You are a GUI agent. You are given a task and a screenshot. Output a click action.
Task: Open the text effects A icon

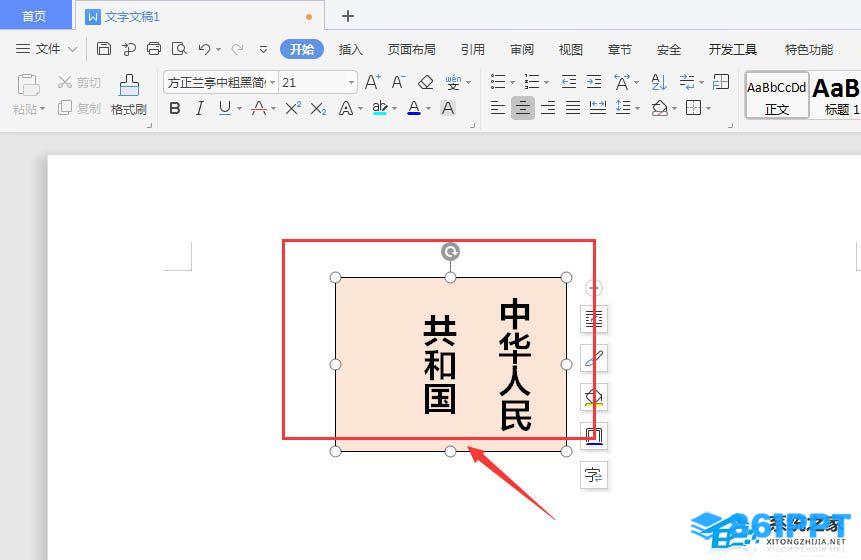coord(346,108)
